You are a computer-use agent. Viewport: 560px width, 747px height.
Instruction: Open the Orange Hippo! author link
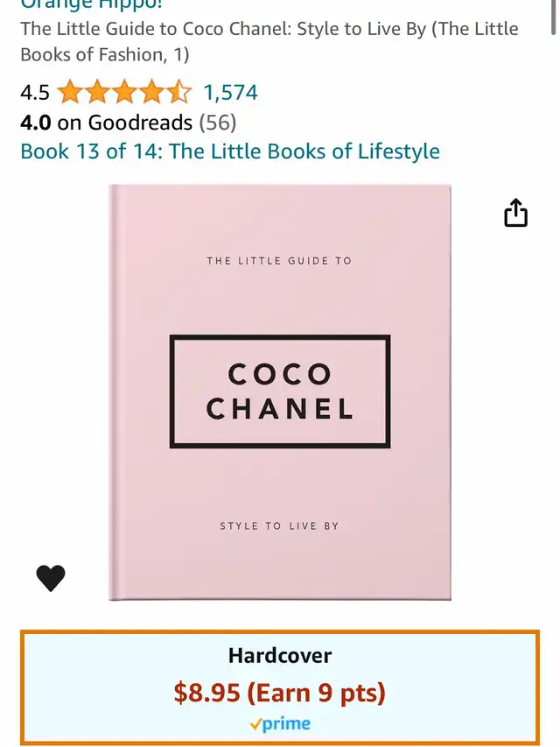[x=91, y=4]
